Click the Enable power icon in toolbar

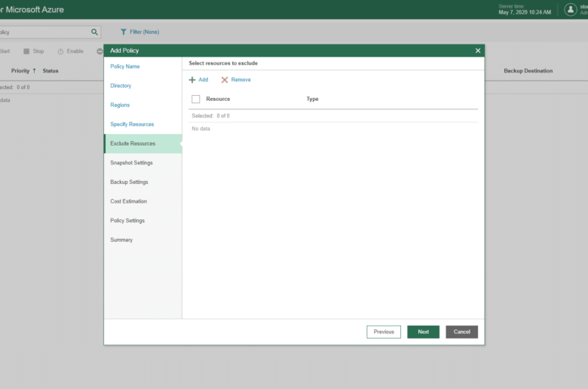coord(60,51)
